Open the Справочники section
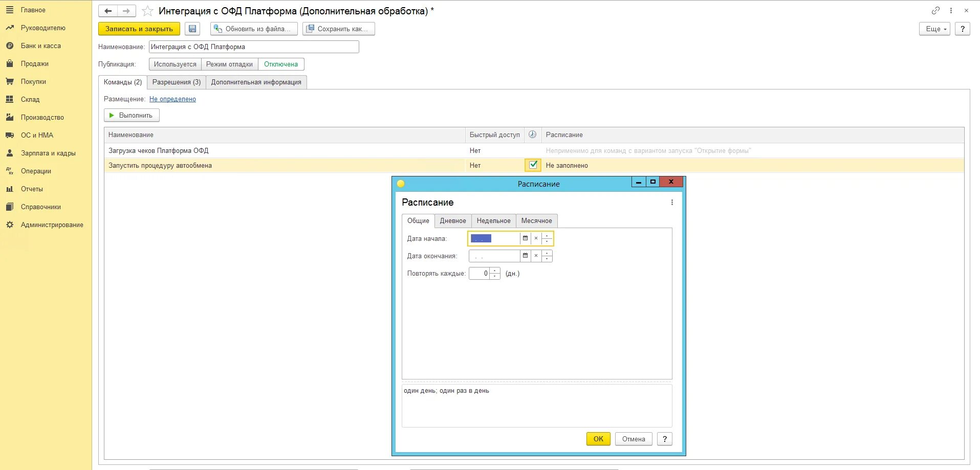 [x=41, y=207]
